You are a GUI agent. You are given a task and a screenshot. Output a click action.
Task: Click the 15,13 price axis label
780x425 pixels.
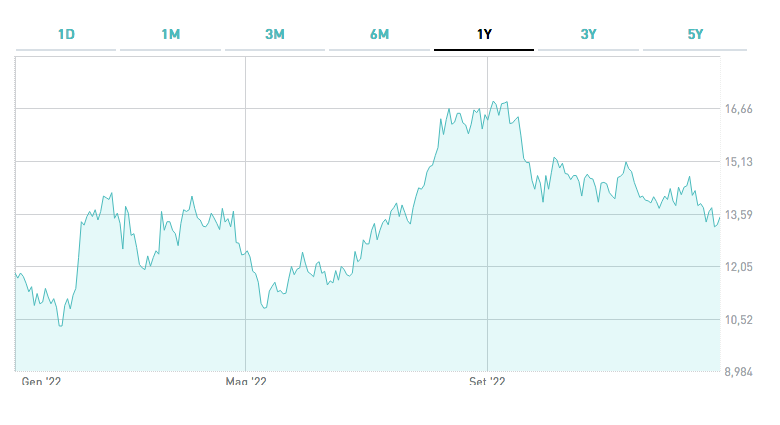click(x=738, y=162)
